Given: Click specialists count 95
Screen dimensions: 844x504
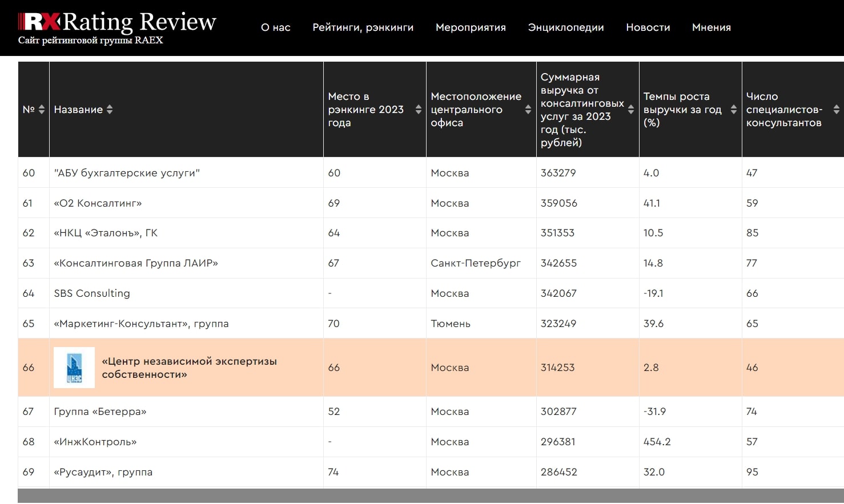Looking at the screenshot, I should 753,472.
